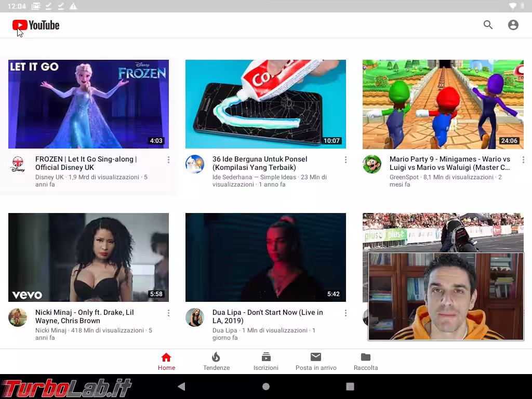Tap the Disney UK channel avatar
Viewport: 532px width, 399px height.
pyautogui.click(x=18, y=164)
